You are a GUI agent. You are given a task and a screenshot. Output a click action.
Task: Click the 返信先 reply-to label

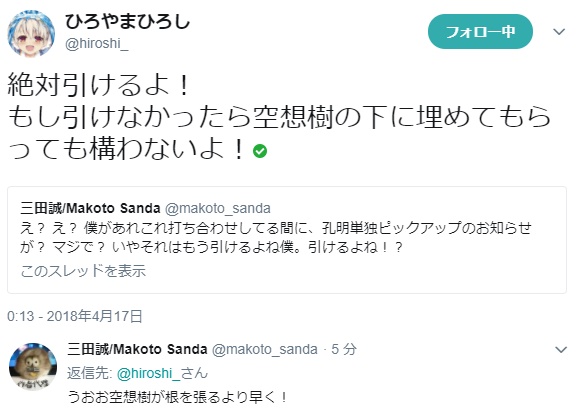[90, 373]
